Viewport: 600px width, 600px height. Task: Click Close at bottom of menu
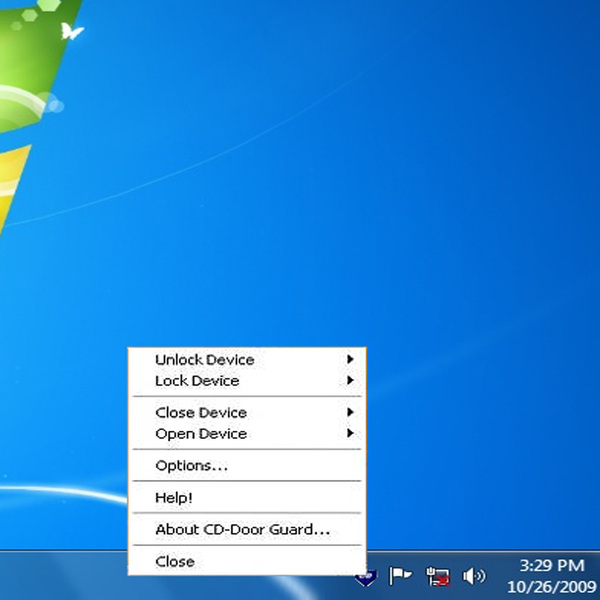(x=247, y=561)
